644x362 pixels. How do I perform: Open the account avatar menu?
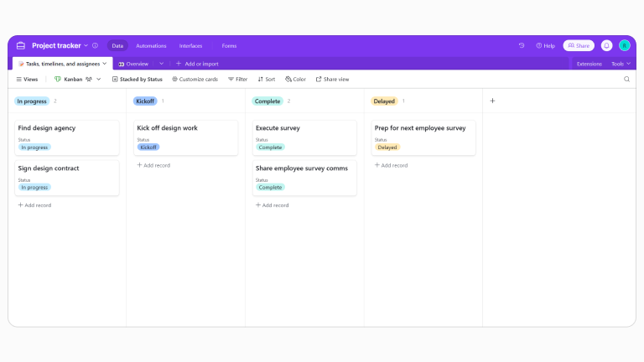coord(625,45)
